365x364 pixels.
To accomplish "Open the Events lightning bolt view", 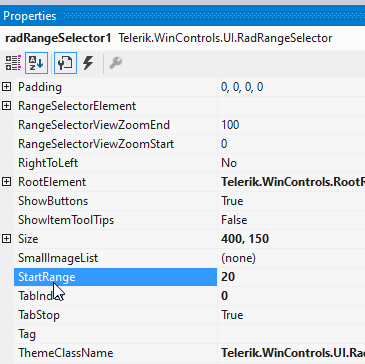I will click(88, 63).
